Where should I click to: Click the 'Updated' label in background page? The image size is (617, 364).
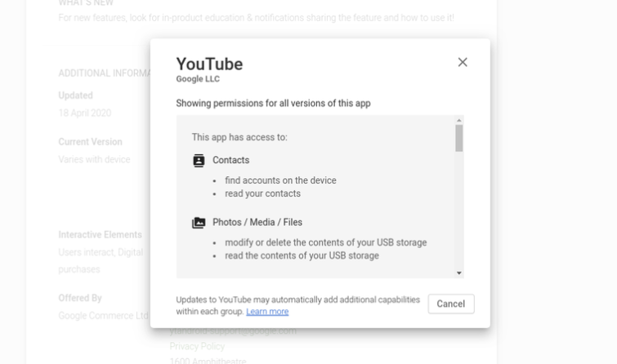[75, 95]
